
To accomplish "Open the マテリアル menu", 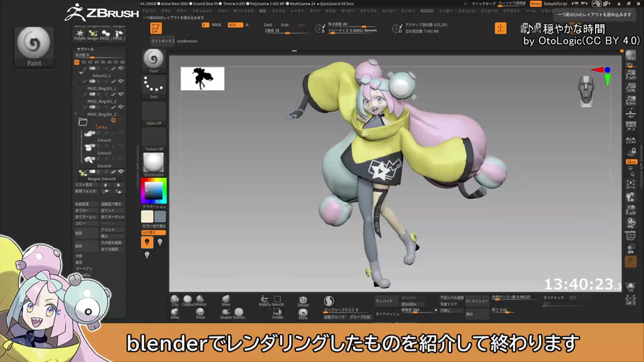I will click(x=368, y=11).
